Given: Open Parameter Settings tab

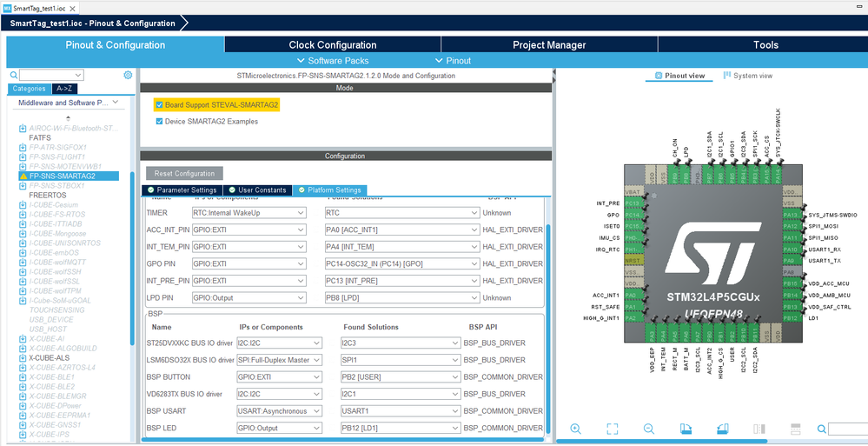Looking at the screenshot, I should point(182,190).
